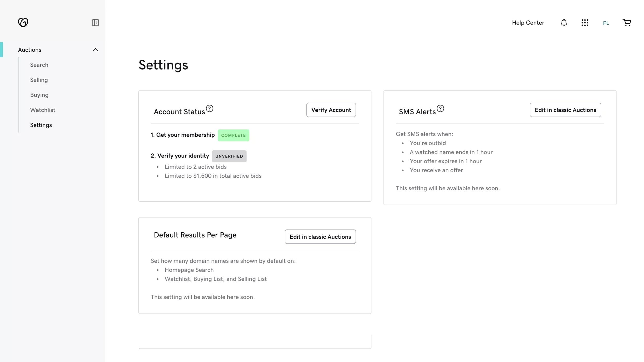This screenshot has width=644, height=362.
Task: Open the Watchlist page
Action: pyautogui.click(x=43, y=110)
